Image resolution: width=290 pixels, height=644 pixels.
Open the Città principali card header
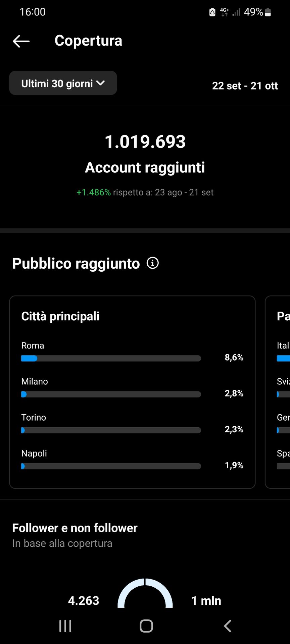[x=60, y=316]
